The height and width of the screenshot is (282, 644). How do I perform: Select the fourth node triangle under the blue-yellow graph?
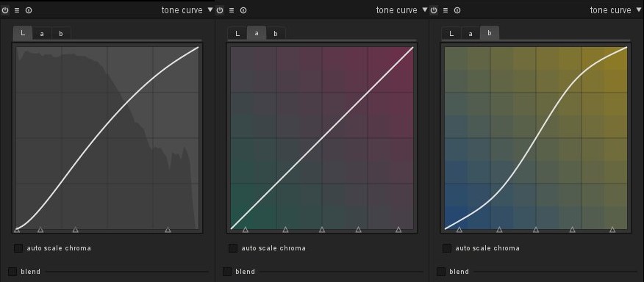click(x=572, y=230)
